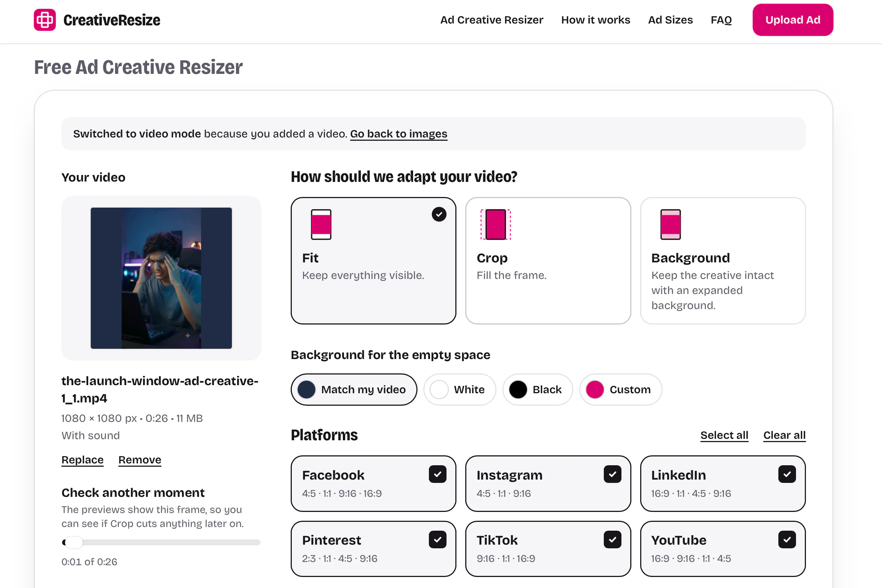This screenshot has height=588, width=882.
Task: Select the Crop adaptation card
Action: (548, 261)
